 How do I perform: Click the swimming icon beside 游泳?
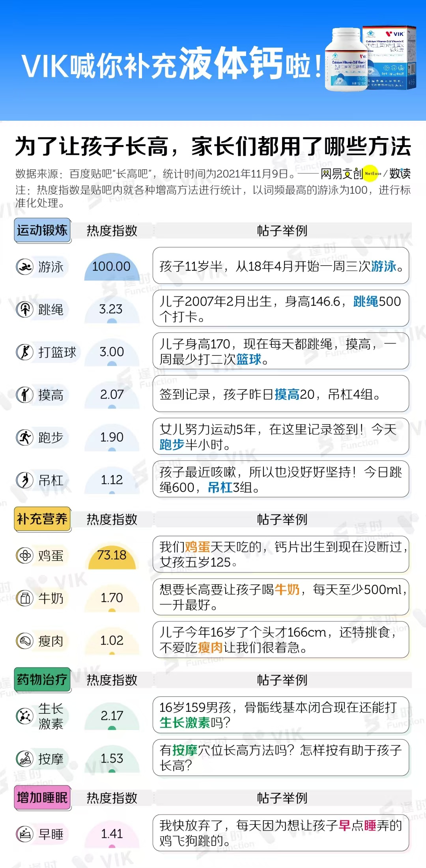tap(25, 267)
